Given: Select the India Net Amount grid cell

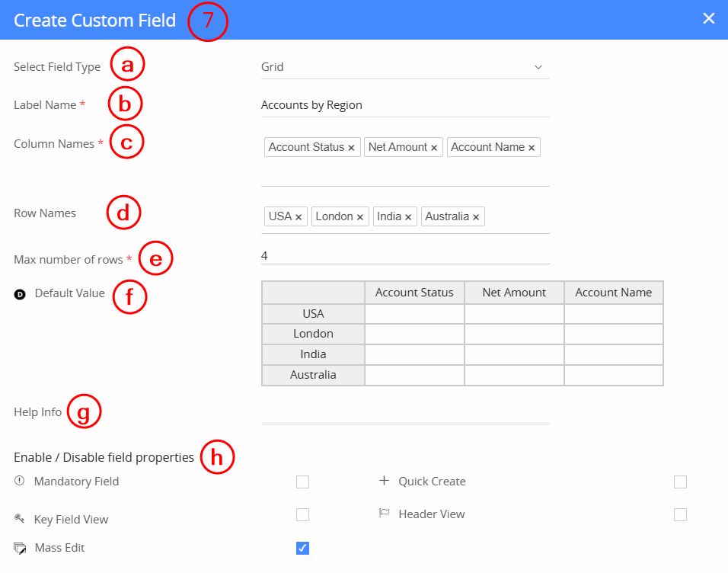Looking at the screenshot, I should tap(514, 354).
